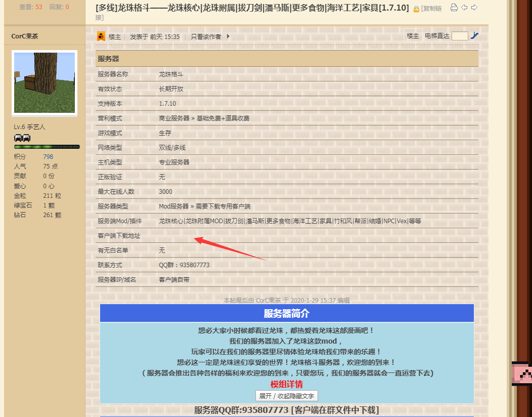This screenshot has width=532, height=417.
Task: Click the 服务器 table header
Action: (287, 58)
